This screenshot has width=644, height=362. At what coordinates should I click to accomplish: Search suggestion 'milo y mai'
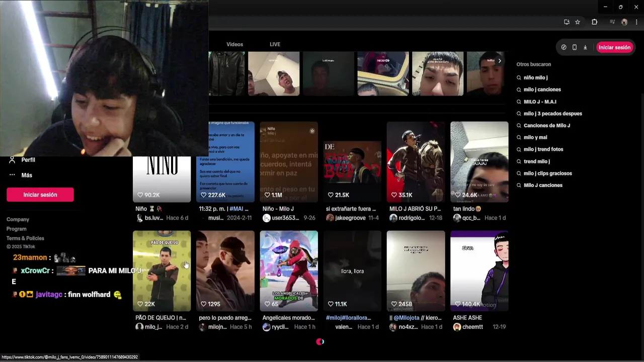point(535,137)
